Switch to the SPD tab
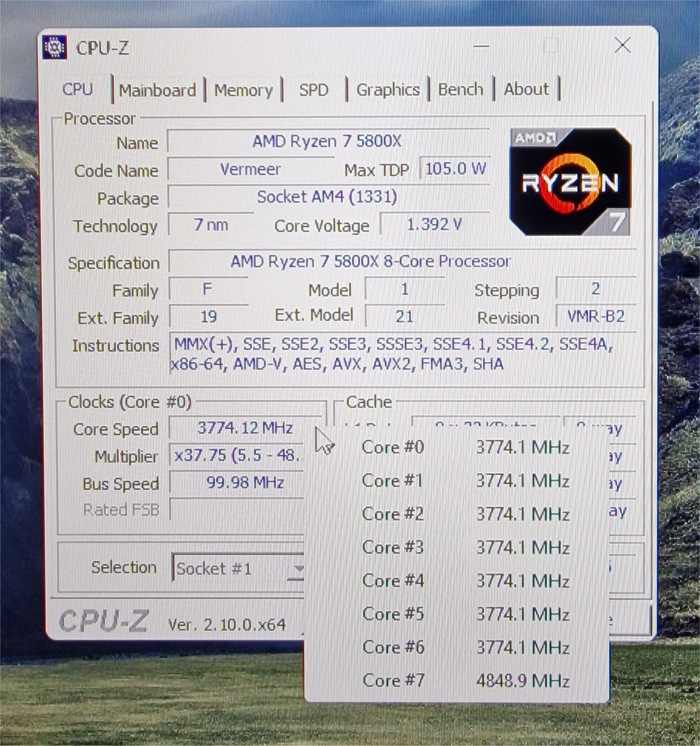Viewport: 700px width, 746px height. (x=314, y=90)
